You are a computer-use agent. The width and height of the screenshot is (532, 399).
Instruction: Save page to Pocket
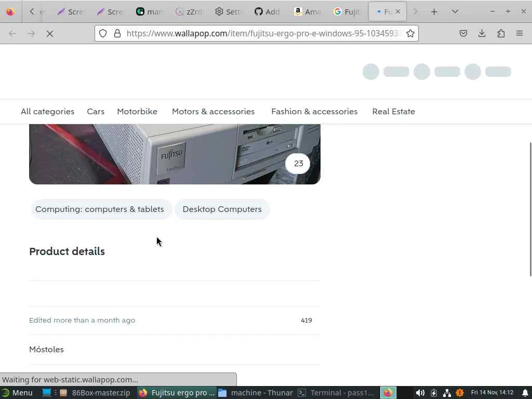pyautogui.click(x=463, y=33)
